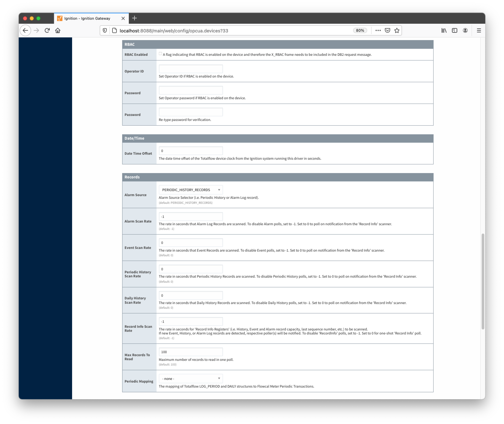This screenshot has height=424, width=504.
Task: Click the Alarm Scan Rate field
Action: click(191, 217)
